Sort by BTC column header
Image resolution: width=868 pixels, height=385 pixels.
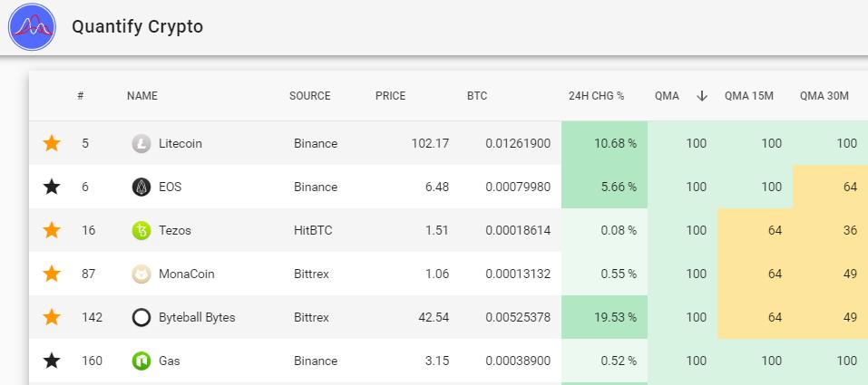477,96
